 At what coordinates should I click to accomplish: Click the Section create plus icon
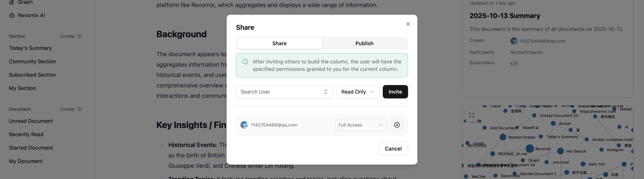coord(80,36)
